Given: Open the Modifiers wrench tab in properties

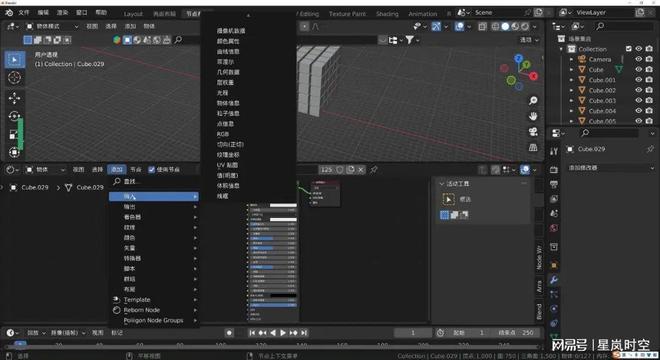Looking at the screenshot, I should [x=554, y=280].
